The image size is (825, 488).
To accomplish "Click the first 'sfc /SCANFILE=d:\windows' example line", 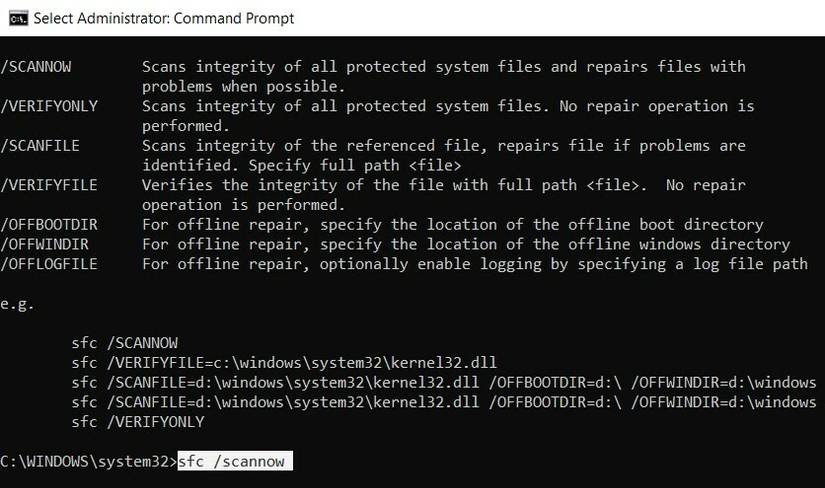I will coord(443,382).
